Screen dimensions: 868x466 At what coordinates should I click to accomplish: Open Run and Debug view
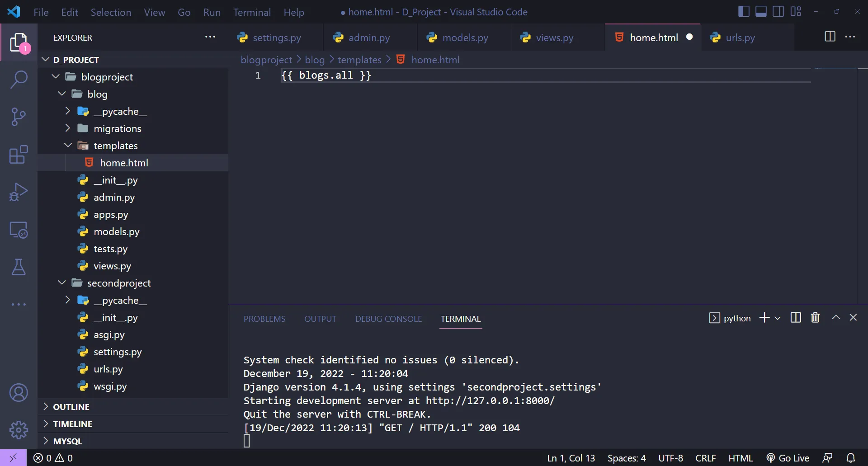pos(19,192)
